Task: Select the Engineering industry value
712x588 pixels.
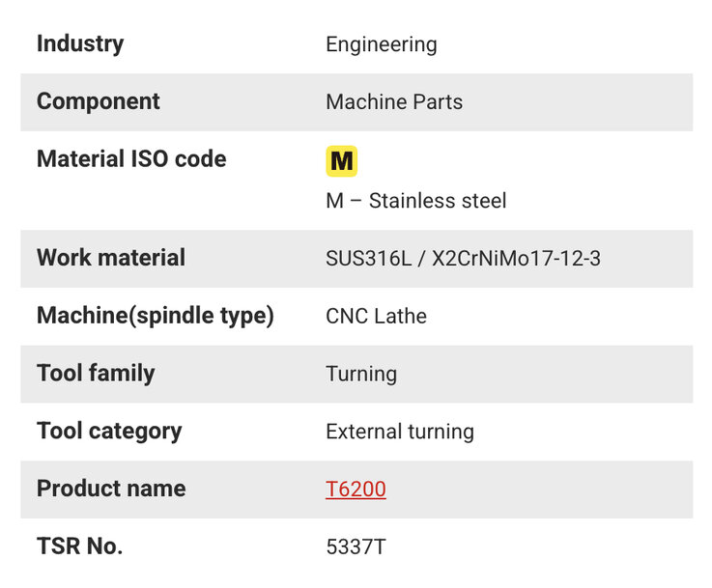Action: coord(381,44)
